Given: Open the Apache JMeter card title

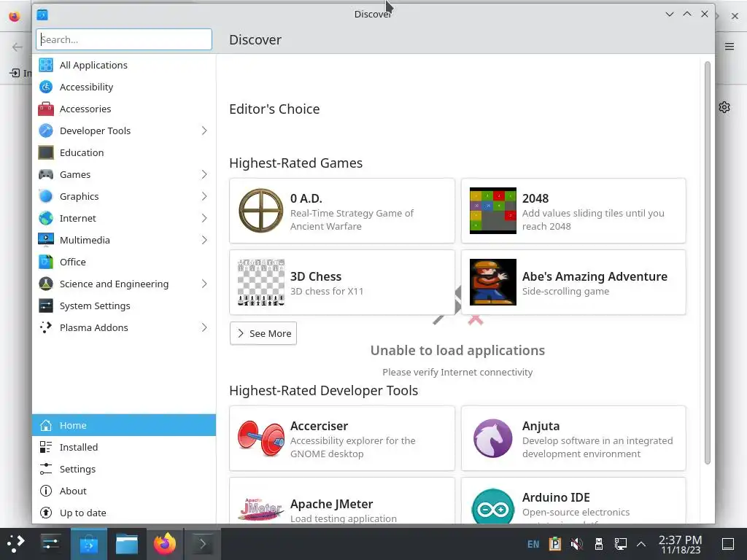Looking at the screenshot, I should coord(332,504).
